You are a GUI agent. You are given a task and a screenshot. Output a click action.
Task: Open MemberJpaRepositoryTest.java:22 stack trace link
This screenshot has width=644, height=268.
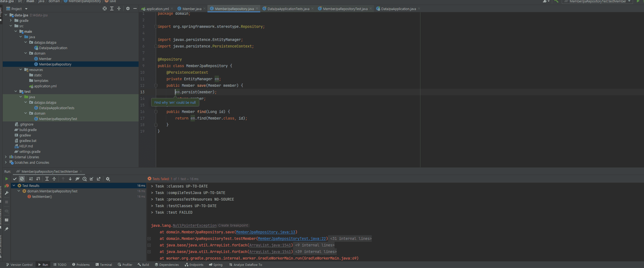(x=292, y=239)
